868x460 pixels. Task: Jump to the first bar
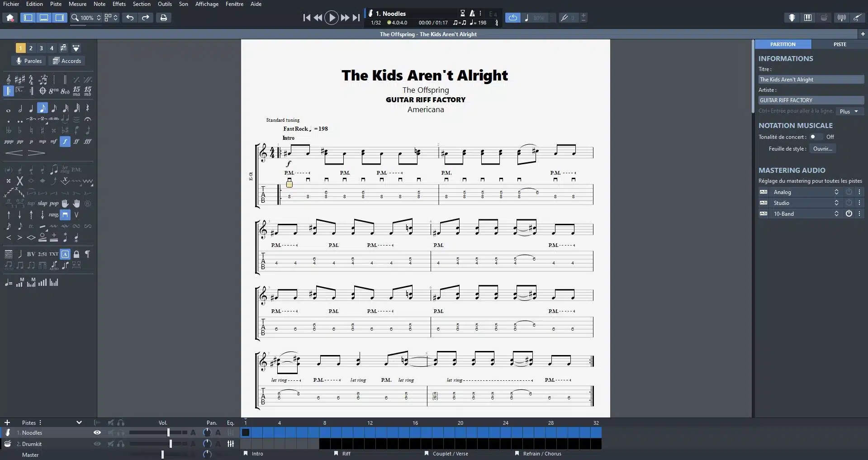[307, 18]
